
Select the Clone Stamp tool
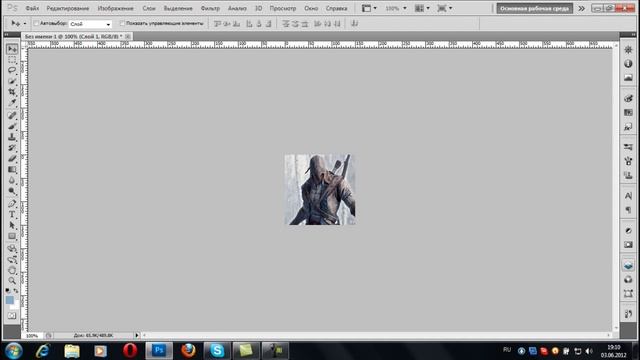(12, 137)
